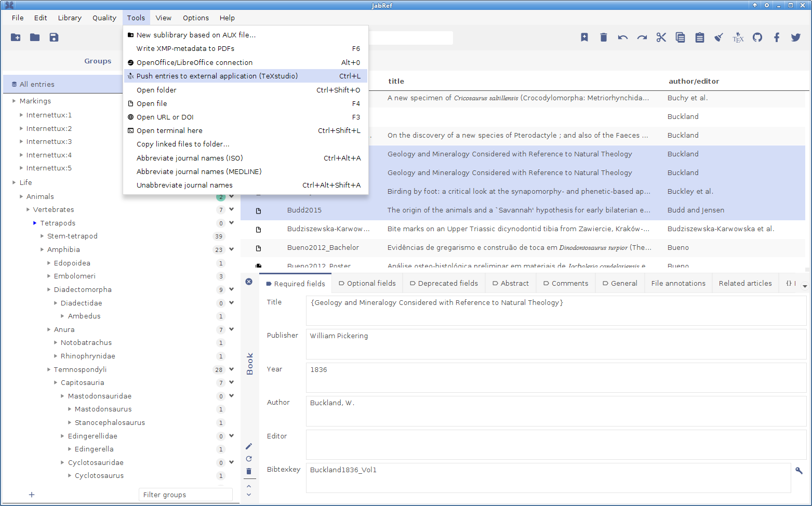
Task: Open the dropdown arrow beside the Diadectomorpha count
Action: 231,289
